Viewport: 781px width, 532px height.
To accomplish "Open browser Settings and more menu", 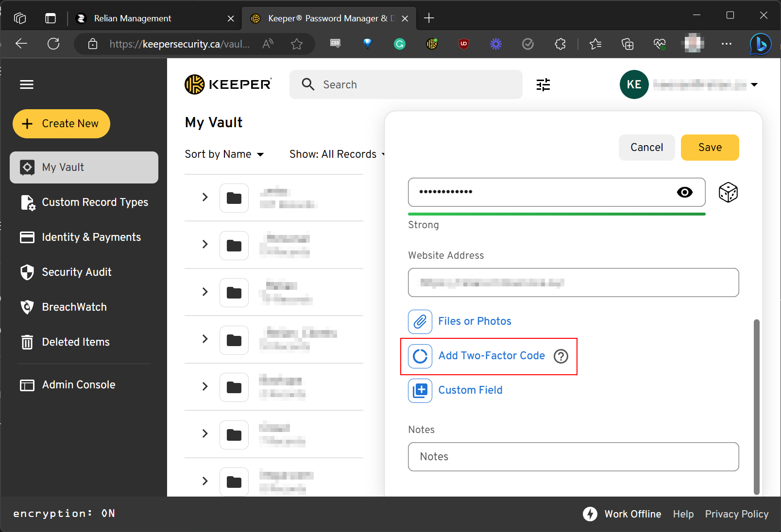I will pos(727,44).
